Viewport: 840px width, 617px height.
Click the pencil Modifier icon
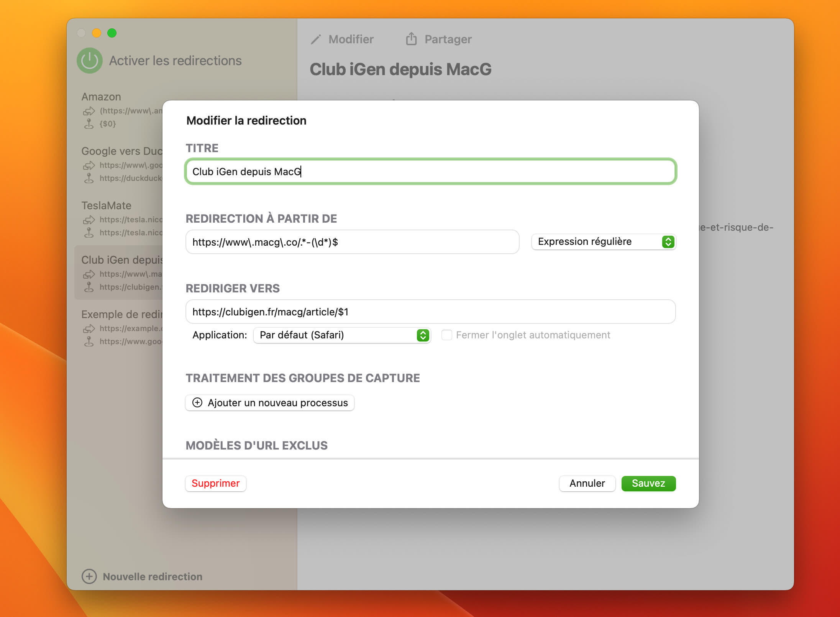[316, 39]
